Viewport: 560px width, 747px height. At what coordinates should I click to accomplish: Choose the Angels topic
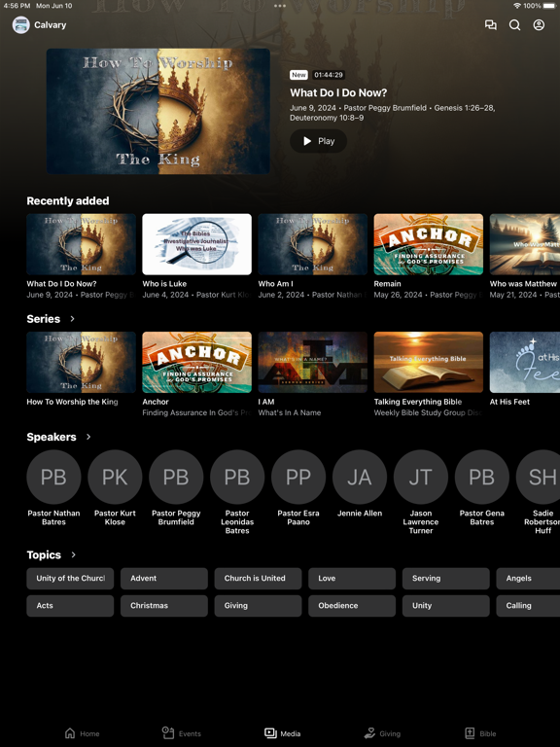528,579
